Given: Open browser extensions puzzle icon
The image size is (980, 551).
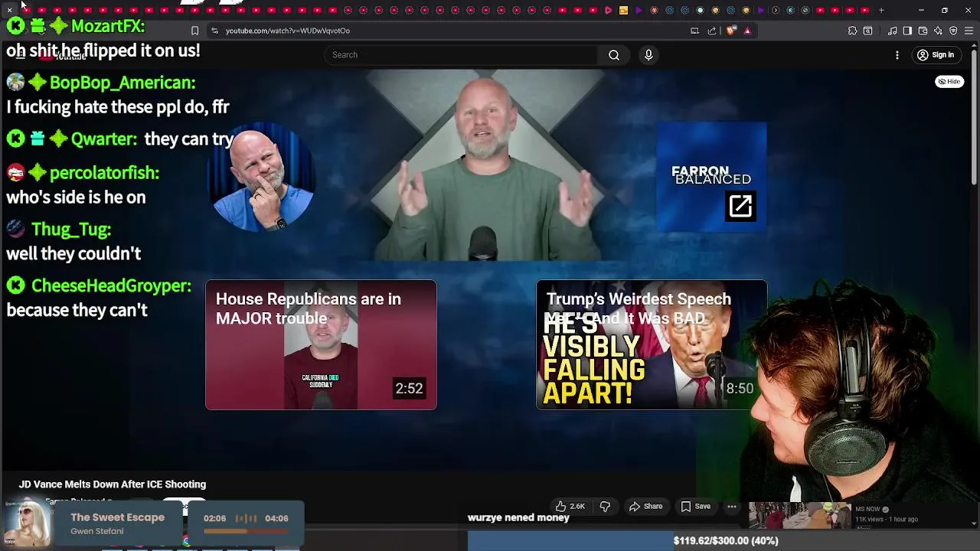Looking at the screenshot, I should point(852,31).
